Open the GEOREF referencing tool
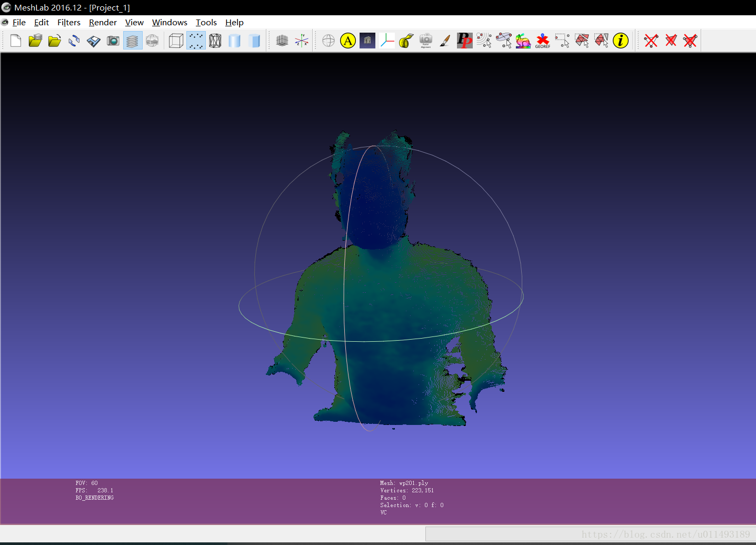The width and height of the screenshot is (756, 545). 542,41
